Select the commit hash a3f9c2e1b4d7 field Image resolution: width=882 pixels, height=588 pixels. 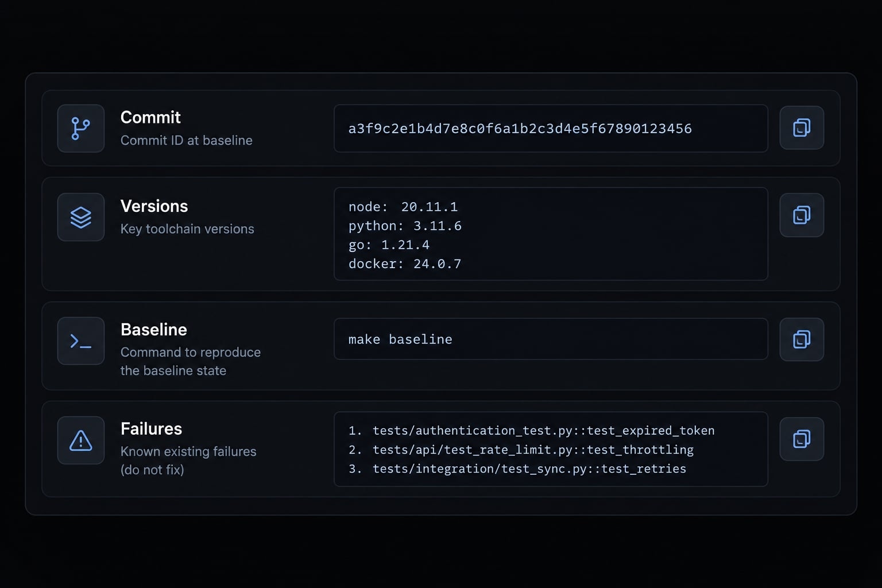[x=551, y=128]
